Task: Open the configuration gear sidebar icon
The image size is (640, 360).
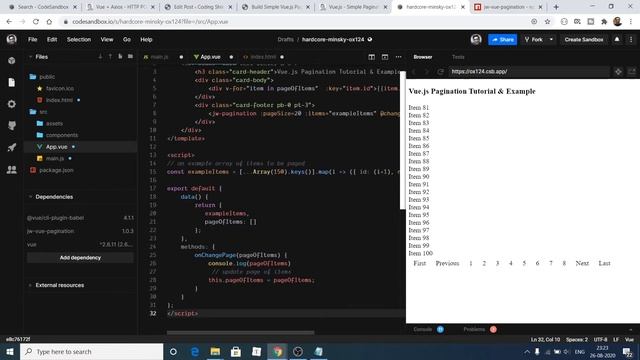Action: [x=11, y=104]
